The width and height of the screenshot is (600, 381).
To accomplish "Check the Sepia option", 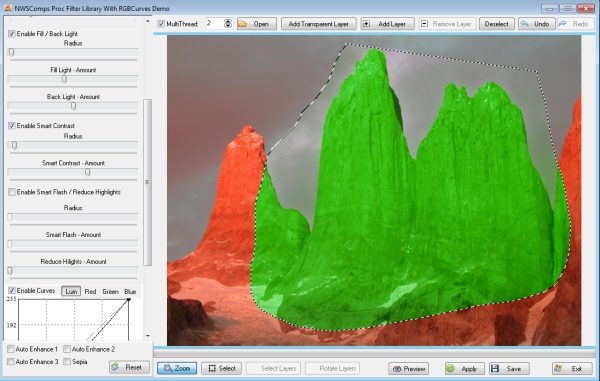I will tap(67, 361).
